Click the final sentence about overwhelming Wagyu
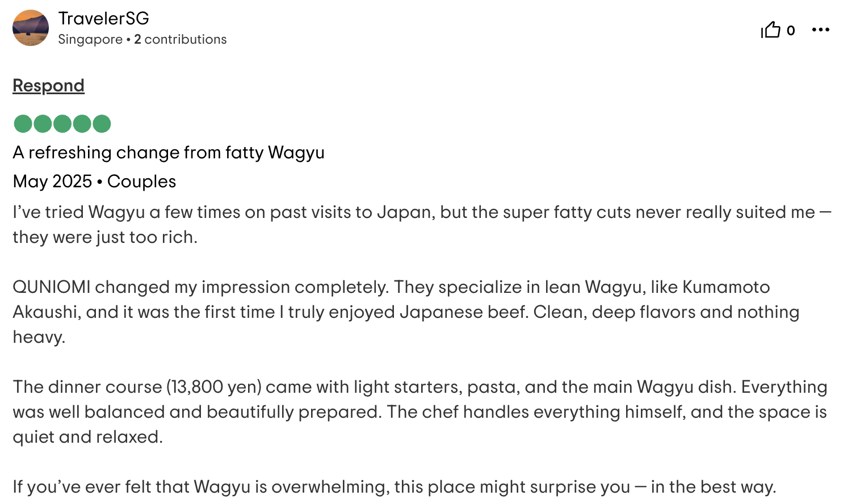Viewport: 856px width, 504px height. click(x=395, y=487)
